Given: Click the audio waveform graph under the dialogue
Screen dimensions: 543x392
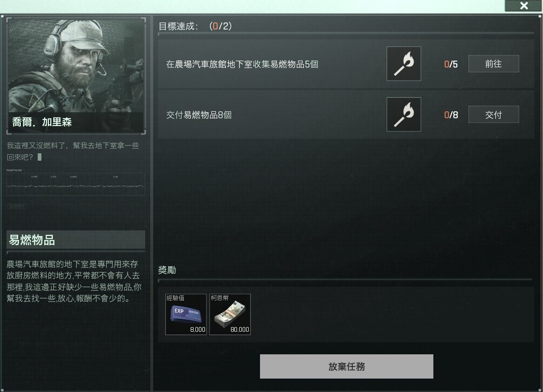Looking at the screenshot, I should tap(76, 185).
